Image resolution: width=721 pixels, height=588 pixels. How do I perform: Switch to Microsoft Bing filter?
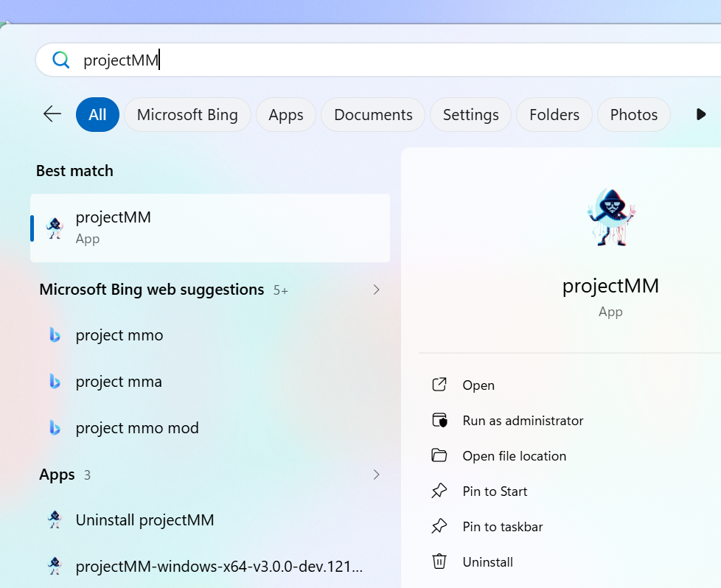[187, 114]
